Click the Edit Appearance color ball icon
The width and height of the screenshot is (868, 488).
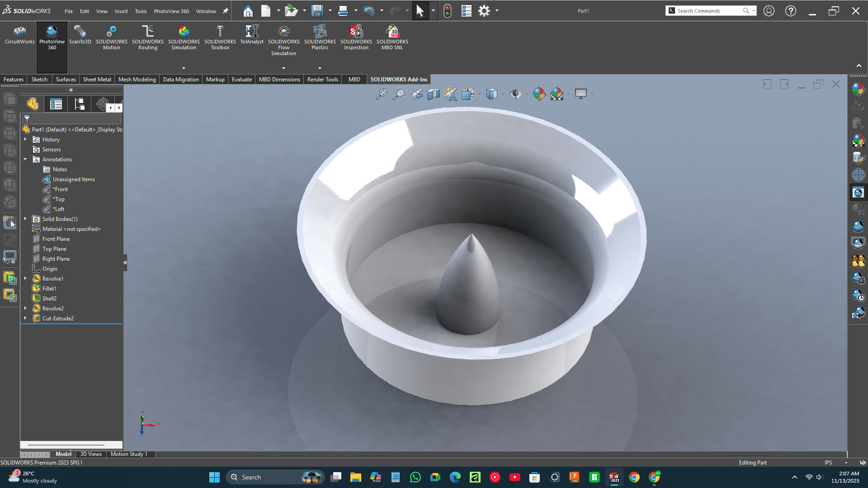(x=539, y=94)
